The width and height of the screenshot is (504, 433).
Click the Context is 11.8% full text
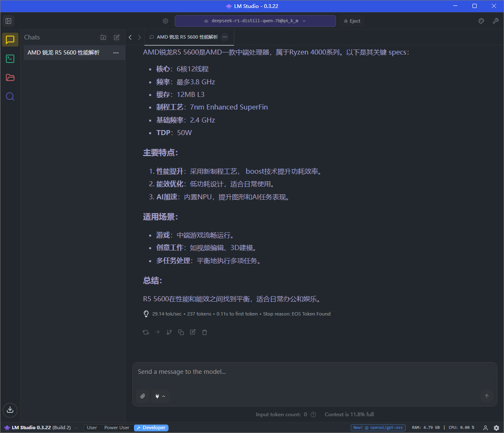(x=349, y=415)
